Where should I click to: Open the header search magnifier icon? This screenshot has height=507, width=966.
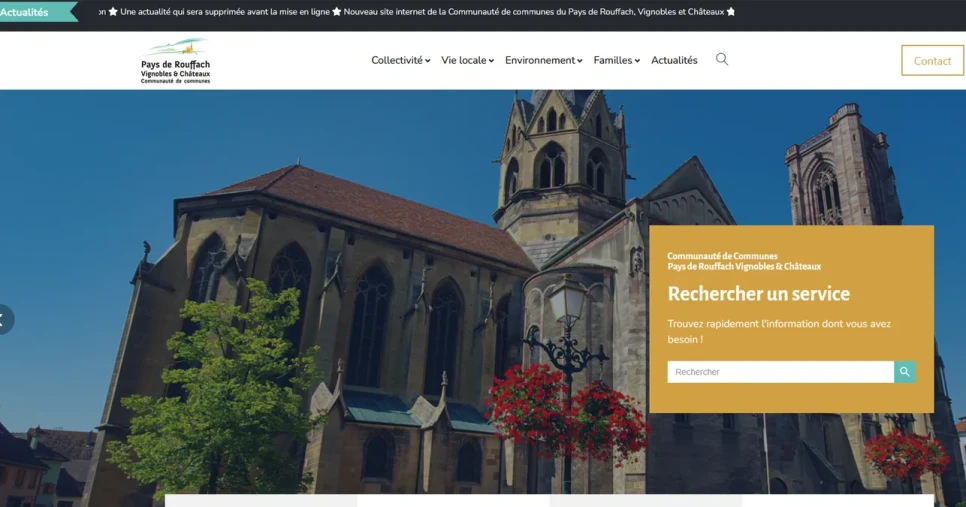(x=722, y=59)
